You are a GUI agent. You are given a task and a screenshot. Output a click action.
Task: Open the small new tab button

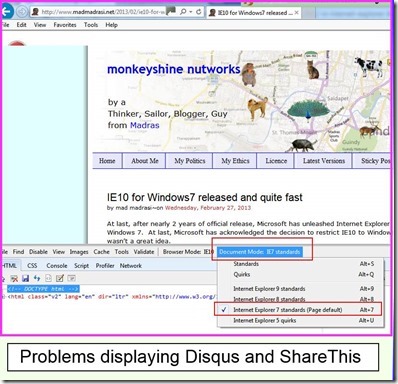coord(308,13)
